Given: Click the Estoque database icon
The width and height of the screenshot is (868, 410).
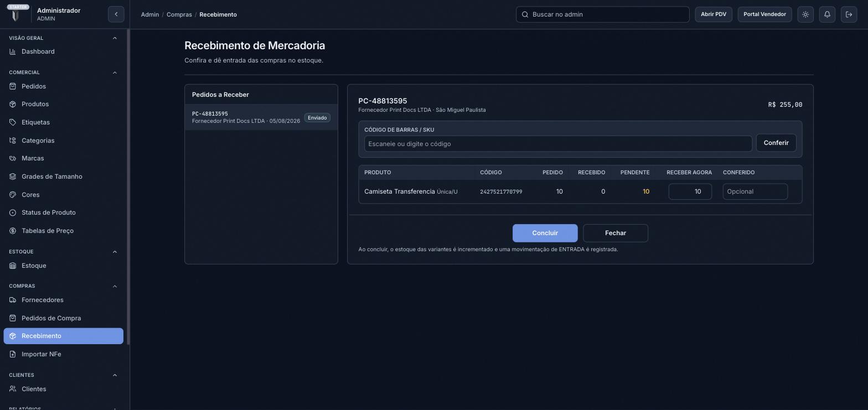Looking at the screenshot, I should (13, 266).
